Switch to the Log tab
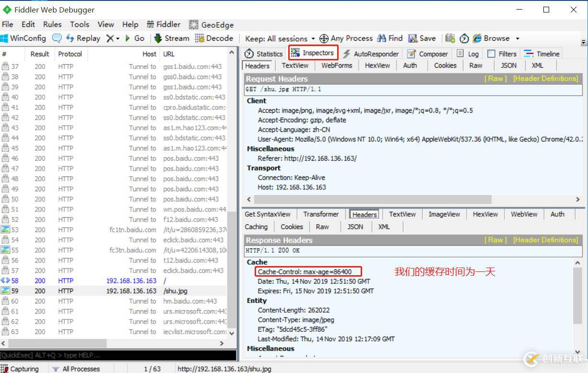This screenshot has width=588, height=373. [468, 54]
